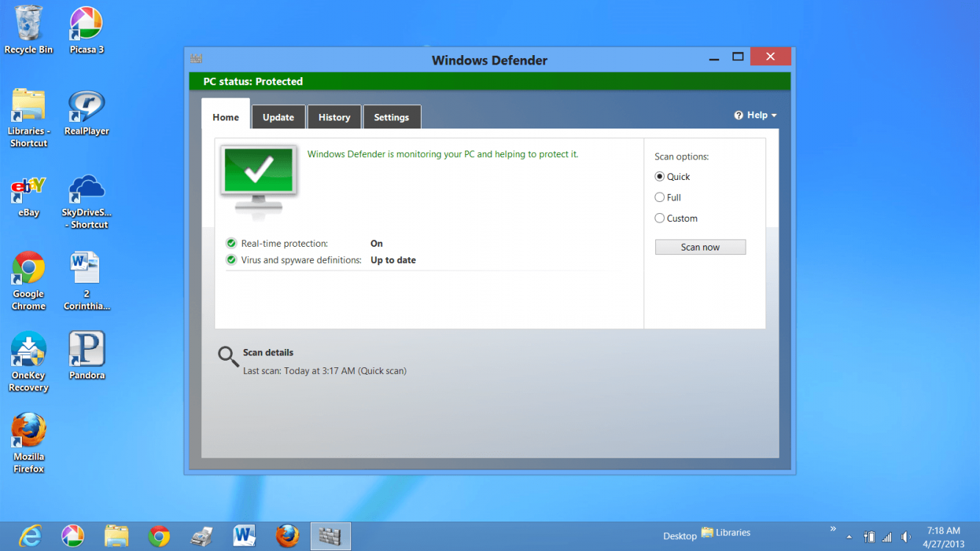Image resolution: width=980 pixels, height=551 pixels.
Task: Open the network signal tray icon
Action: [x=887, y=537]
